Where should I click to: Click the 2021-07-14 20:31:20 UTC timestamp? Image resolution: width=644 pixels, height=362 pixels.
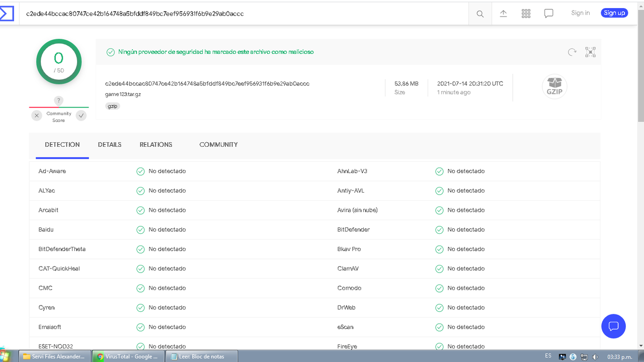[x=470, y=83]
